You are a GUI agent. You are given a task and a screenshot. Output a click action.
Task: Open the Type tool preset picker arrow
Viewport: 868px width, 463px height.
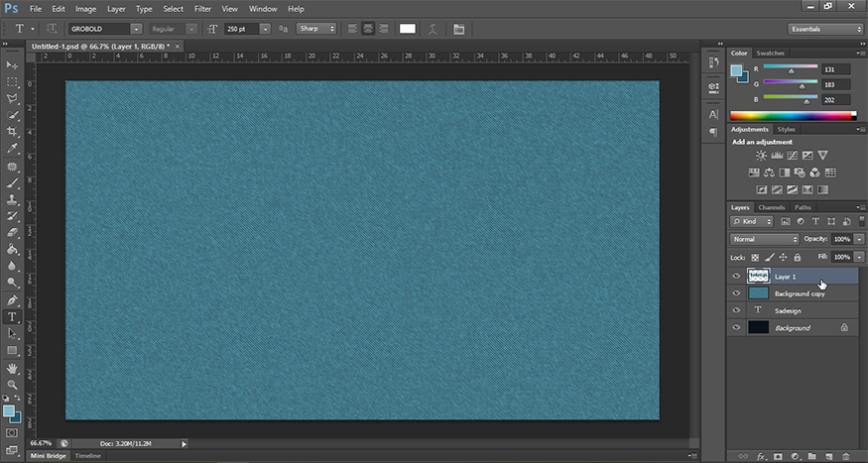pos(33,29)
